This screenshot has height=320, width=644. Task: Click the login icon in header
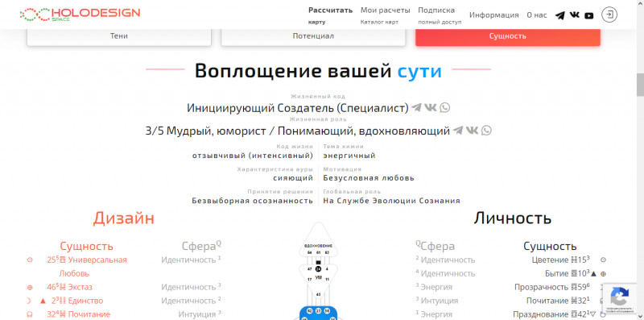(x=609, y=15)
